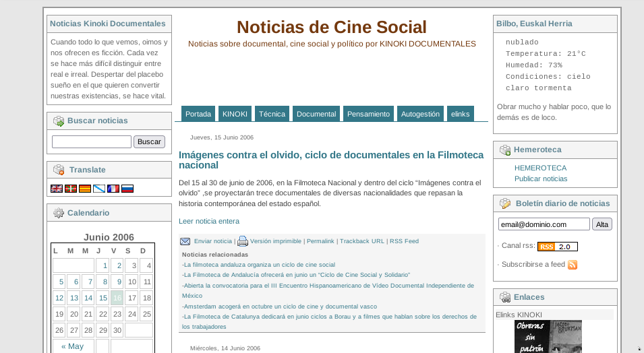The image size is (644, 353).
Task: Open related news Amsterdam acogerá en octubre
Action: click(279, 307)
